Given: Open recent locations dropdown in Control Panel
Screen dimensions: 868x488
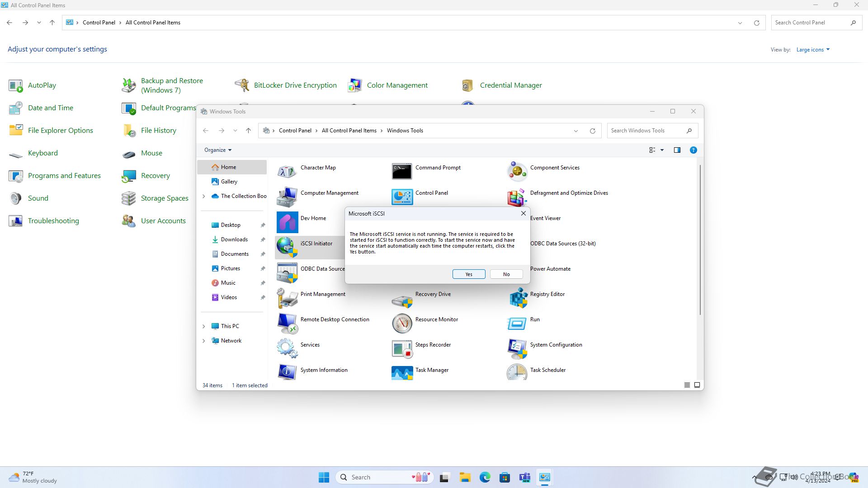Looking at the screenshot, I should click(39, 23).
